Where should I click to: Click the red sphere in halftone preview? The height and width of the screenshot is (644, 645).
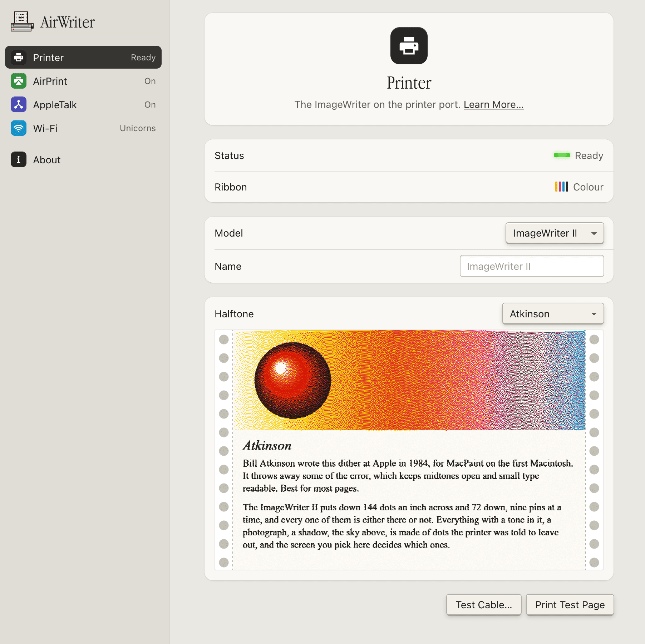pyautogui.click(x=293, y=381)
